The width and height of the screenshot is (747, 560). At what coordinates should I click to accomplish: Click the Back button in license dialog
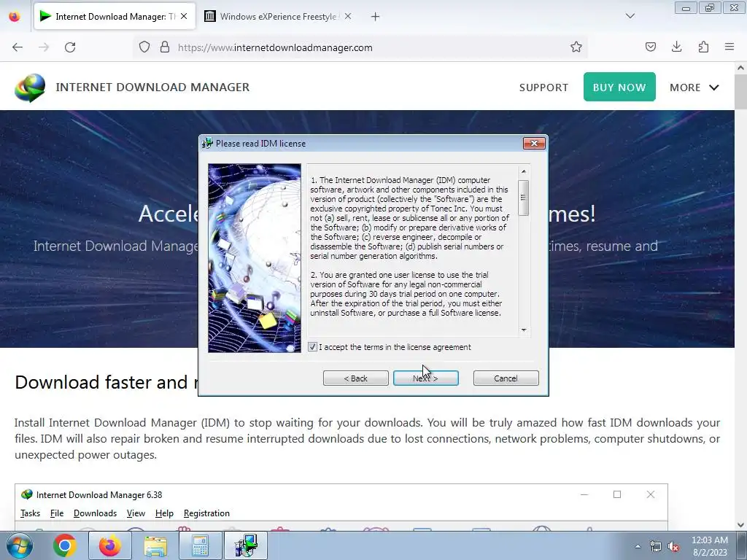(x=356, y=378)
